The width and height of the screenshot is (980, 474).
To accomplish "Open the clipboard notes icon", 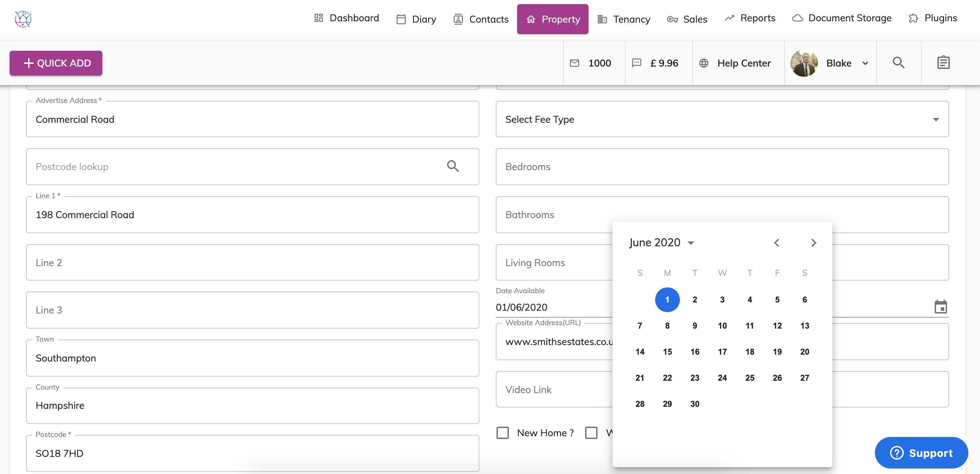I will pos(943,63).
